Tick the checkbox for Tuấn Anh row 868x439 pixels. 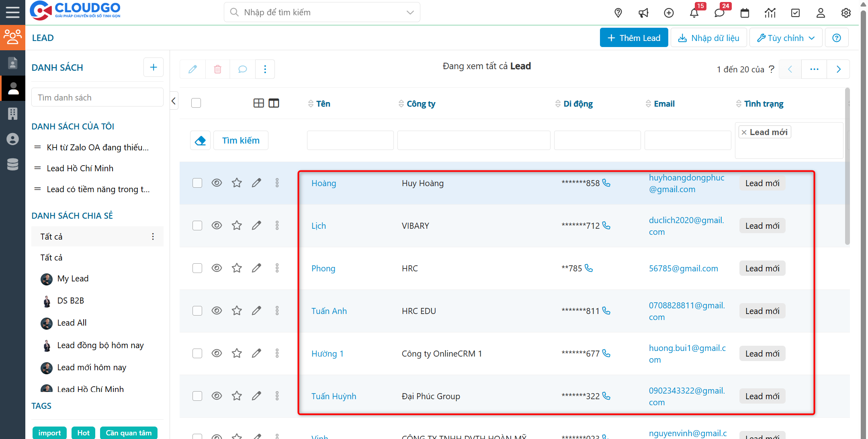point(197,311)
